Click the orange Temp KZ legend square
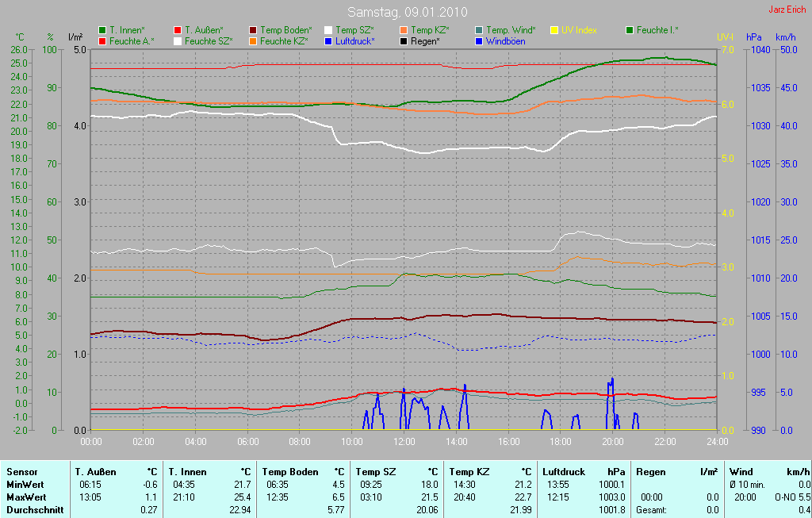Screen dimensions: 812x518 click(404, 30)
